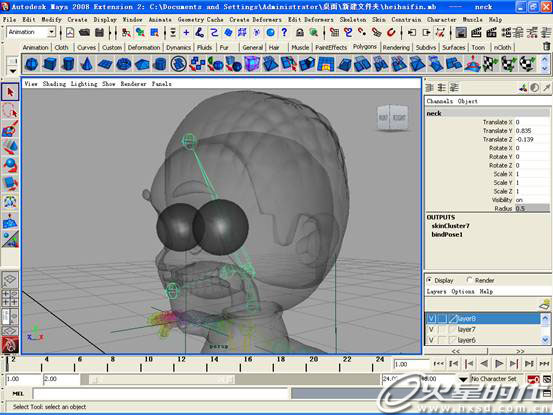
Task: Open the File menu
Action: (10, 19)
